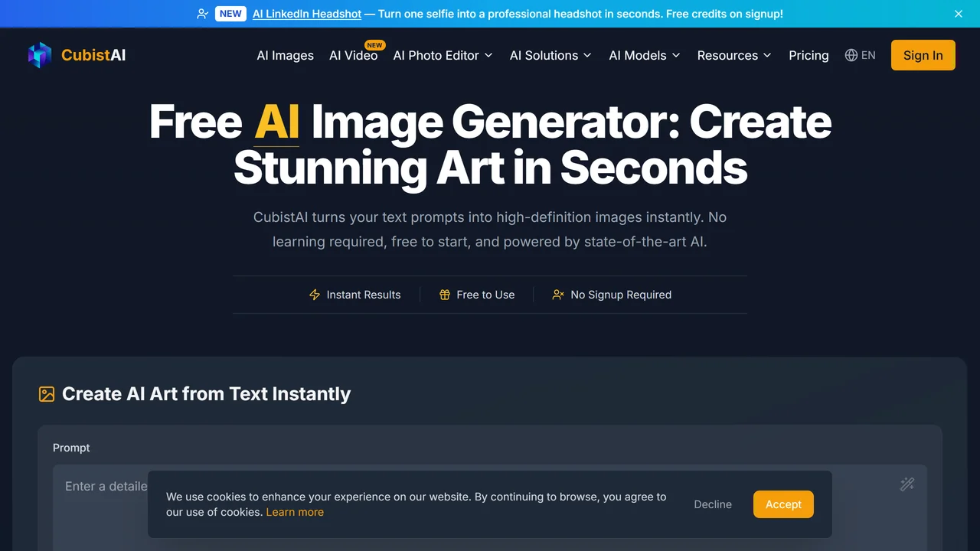Click the lightning bolt Instant Results icon
980x551 pixels.
[315, 295]
